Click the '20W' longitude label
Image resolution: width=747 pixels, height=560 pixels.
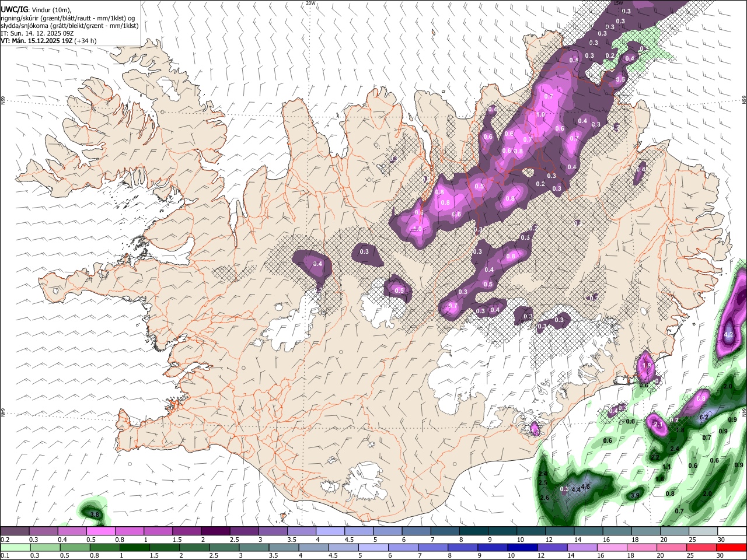[310, 3]
